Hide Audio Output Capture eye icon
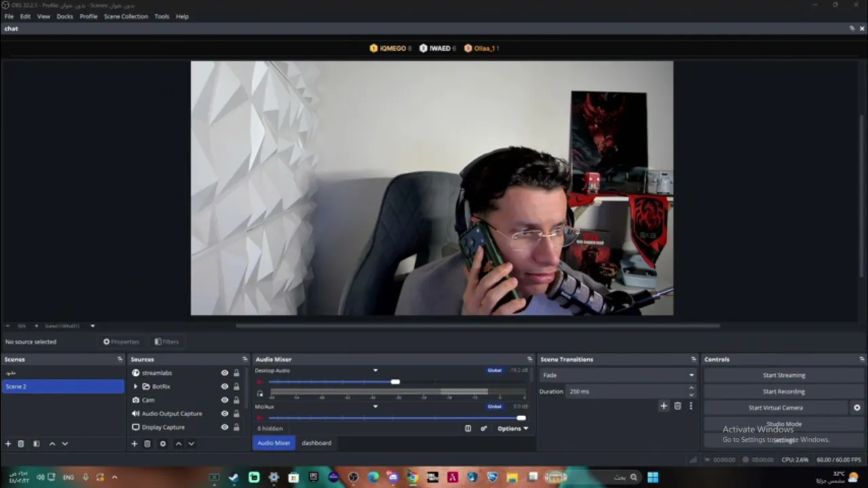The height and width of the screenshot is (488, 868). point(224,413)
